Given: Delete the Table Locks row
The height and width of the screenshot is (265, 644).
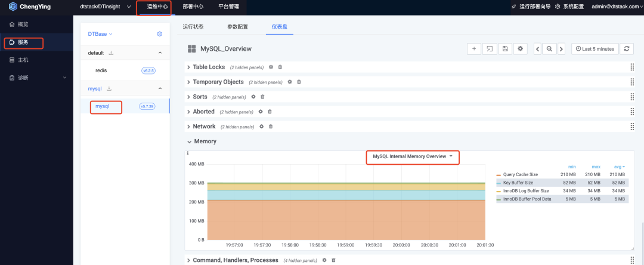Looking at the screenshot, I should coord(280,67).
